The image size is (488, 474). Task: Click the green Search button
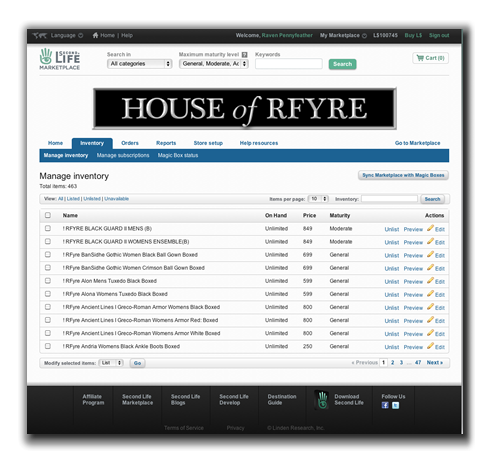(x=342, y=64)
